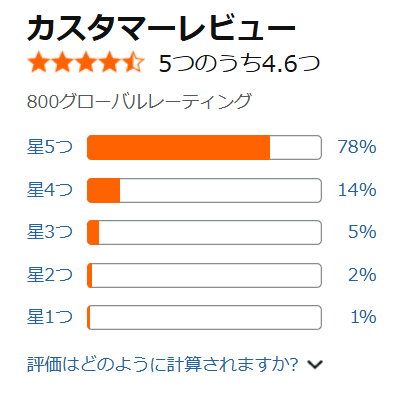410x397 pixels.
Task: Open the 星1つ reviews link
Action: [50, 317]
